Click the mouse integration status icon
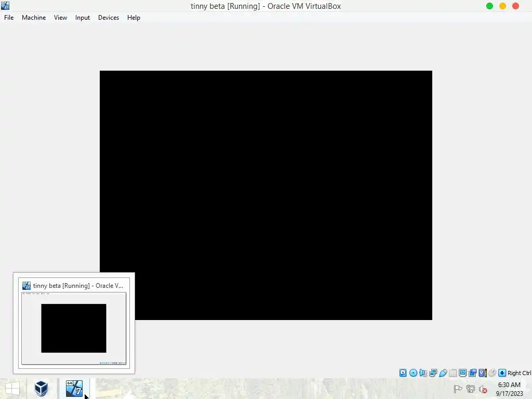The image size is (532, 399). click(493, 373)
